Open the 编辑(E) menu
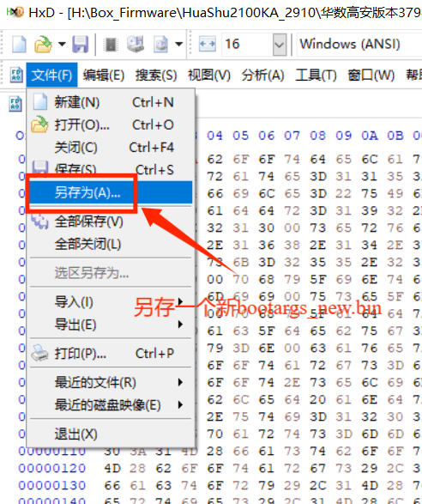This screenshot has height=504, width=422. (x=104, y=75)
